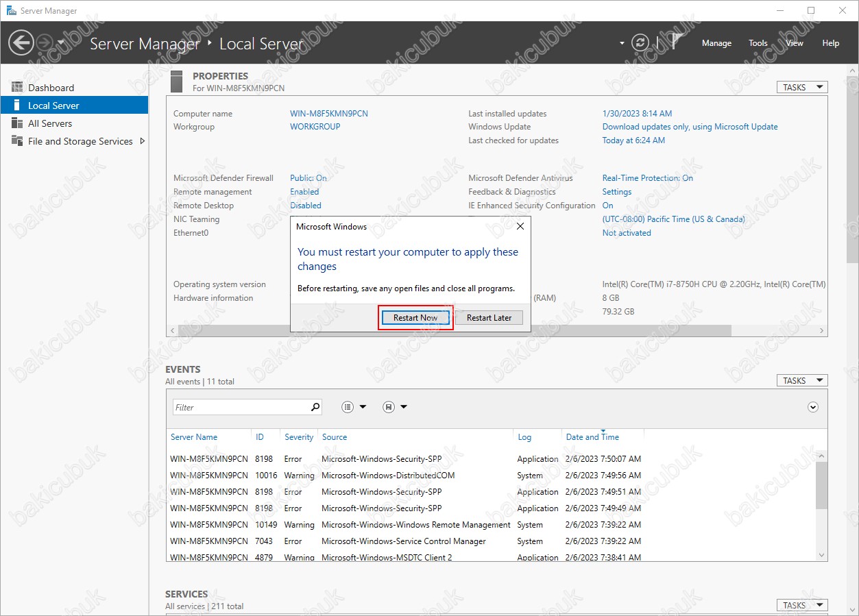This screenshot has height=616, width=859.
Task: Open the Events TASKS dropdown
Action: click(x=801, y=380)
